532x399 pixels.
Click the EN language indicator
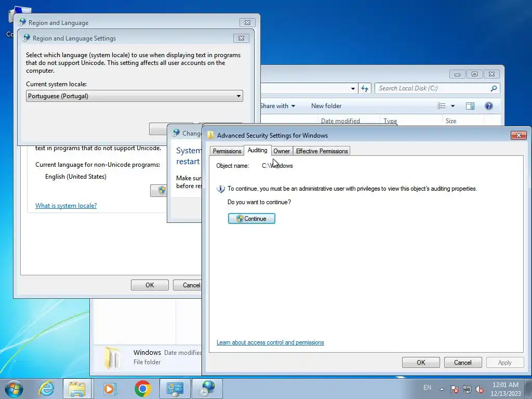[x=427, y=388]
